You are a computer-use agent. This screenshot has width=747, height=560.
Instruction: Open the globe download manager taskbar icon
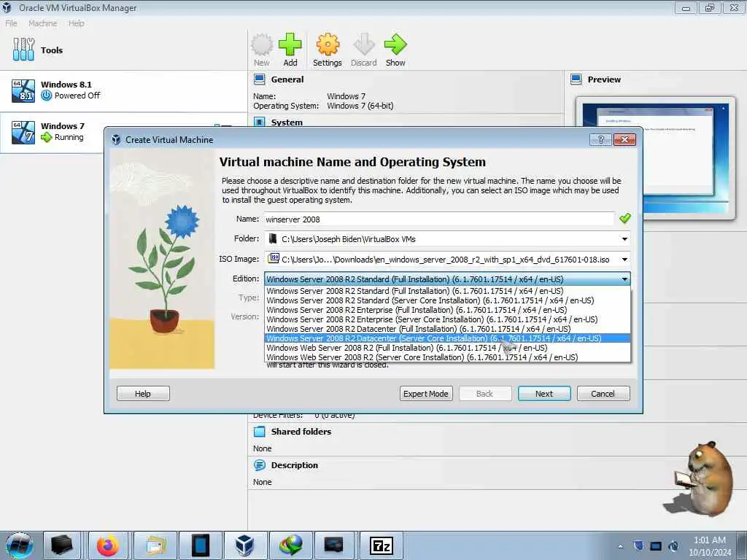(x=290, y=545)
